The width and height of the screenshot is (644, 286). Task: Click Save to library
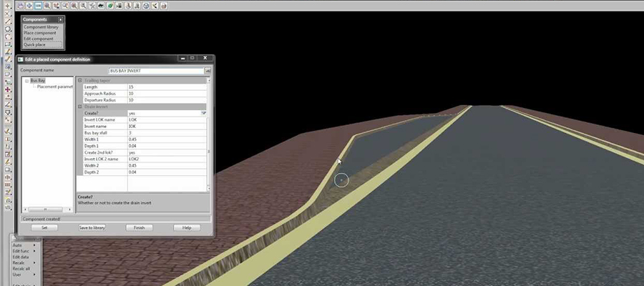click(x=92, y=227)
